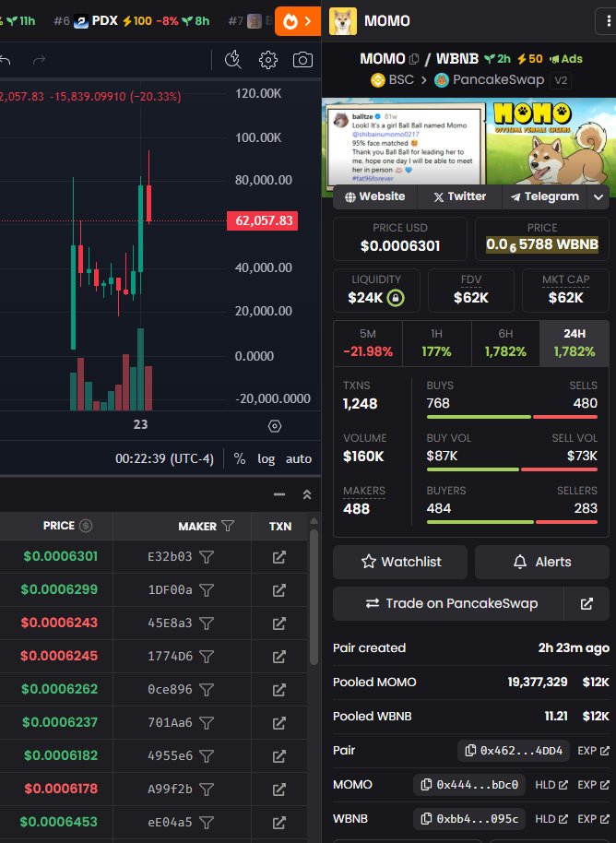The height and width of the screenshot is (843, 616).
Task: Click the Ads label link
Action: 566,59
